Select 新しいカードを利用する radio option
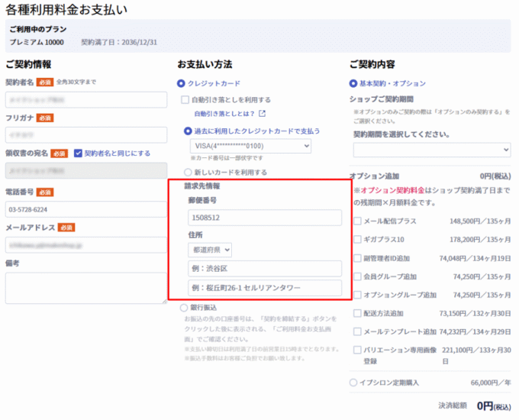Viewport: 519px width, 420px height. pos(189,172)
